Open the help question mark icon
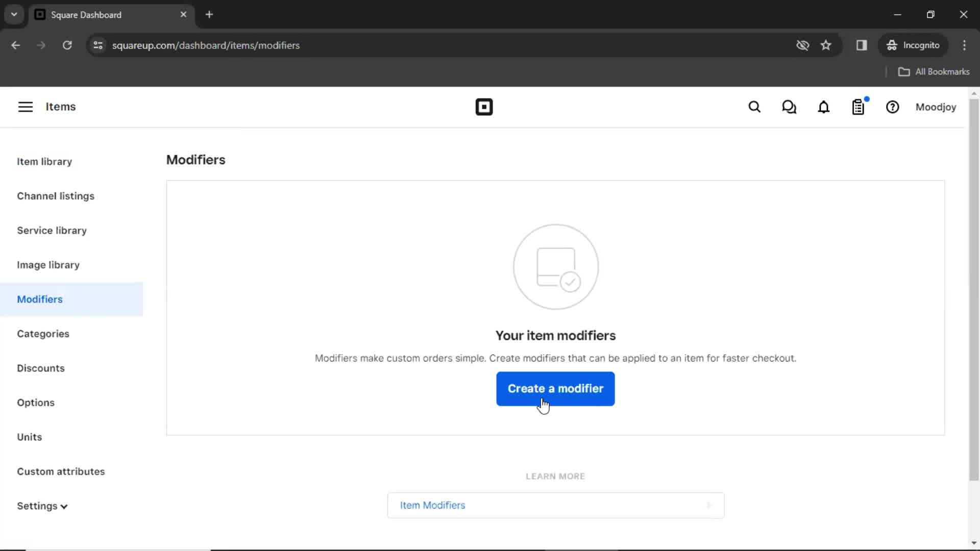 [893, 107]
